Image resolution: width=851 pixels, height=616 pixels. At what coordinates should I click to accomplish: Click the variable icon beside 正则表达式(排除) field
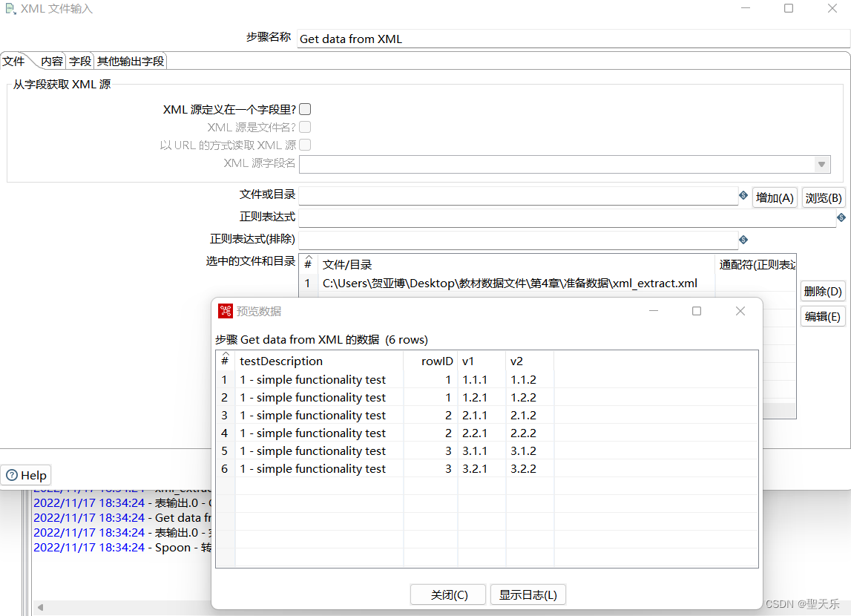click(743, 240)
